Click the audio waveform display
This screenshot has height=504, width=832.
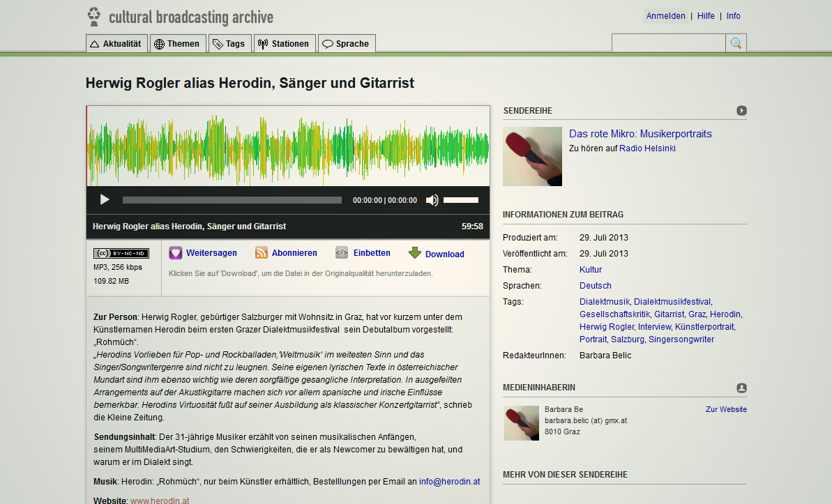click(288, 146)
